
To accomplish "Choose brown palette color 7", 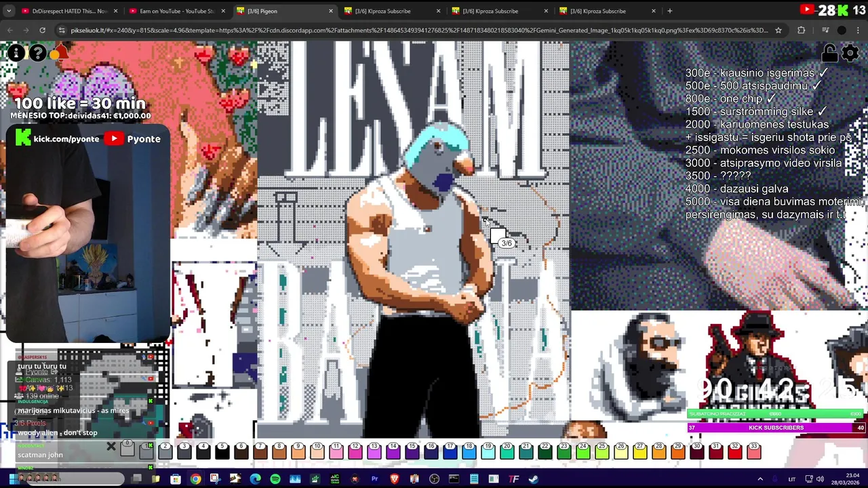I will pyautogui.click(x=260, y=450).
